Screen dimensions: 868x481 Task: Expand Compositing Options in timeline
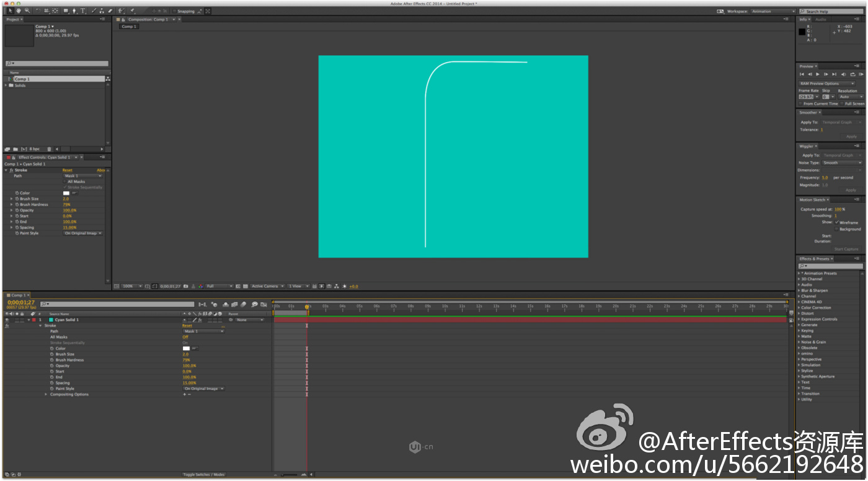click(46, 394)
